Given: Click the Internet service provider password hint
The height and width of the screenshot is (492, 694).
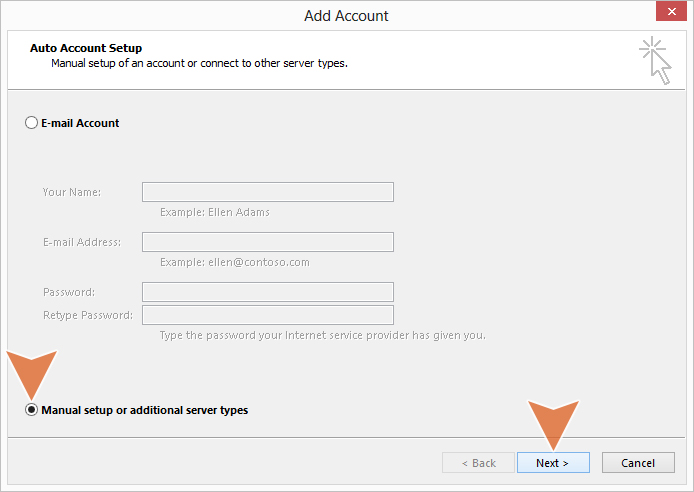Looking at the screenshot, I should click(x=323, y=335).
